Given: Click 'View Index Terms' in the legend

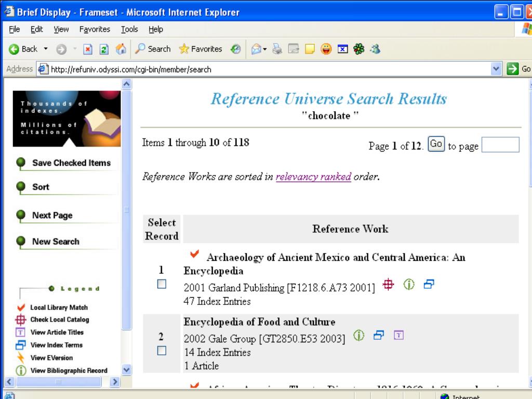Looking at the screenshot, I should 56,345.
